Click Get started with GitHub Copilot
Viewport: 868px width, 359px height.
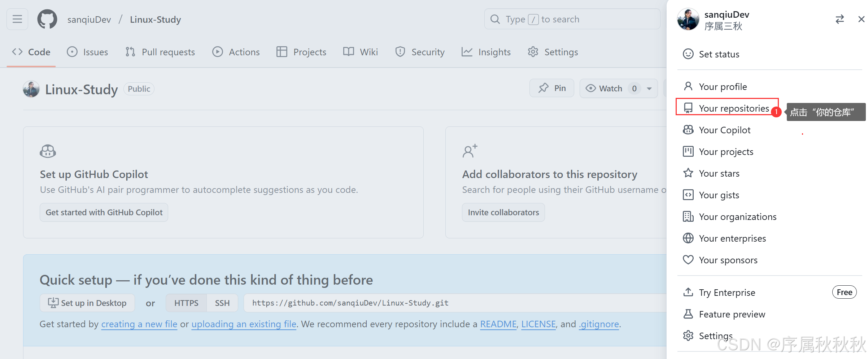tap(104, 212)
